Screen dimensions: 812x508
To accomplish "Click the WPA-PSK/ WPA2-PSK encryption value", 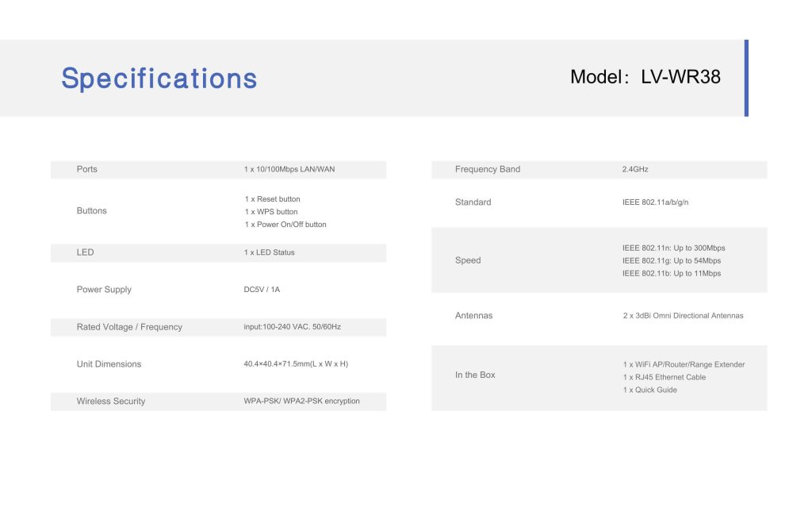I will click(x=302, y=401).
